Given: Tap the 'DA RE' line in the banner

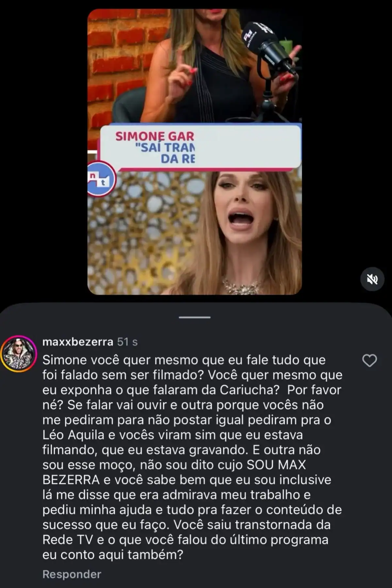Looking at the screenshot, I should [178, 159].
